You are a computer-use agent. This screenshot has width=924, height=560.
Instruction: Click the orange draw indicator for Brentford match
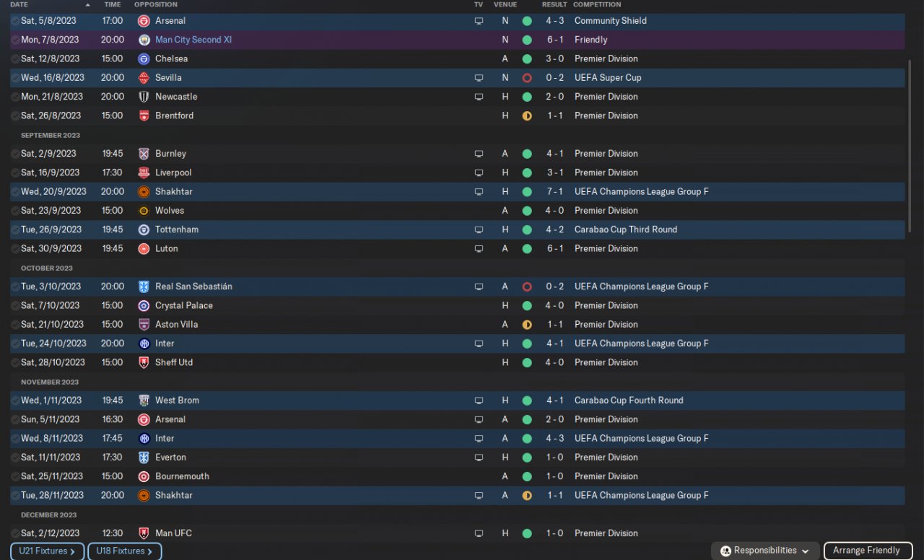point(527,115)
